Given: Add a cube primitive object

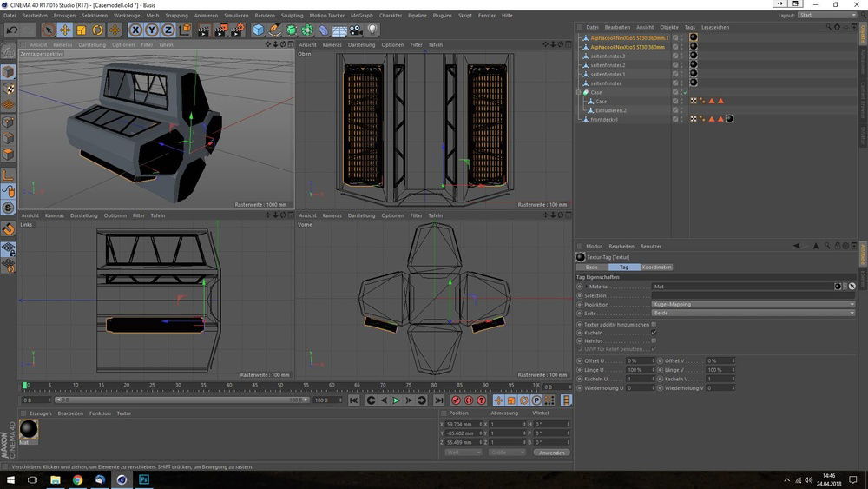Looking at the screenshot, I should 258,30.
